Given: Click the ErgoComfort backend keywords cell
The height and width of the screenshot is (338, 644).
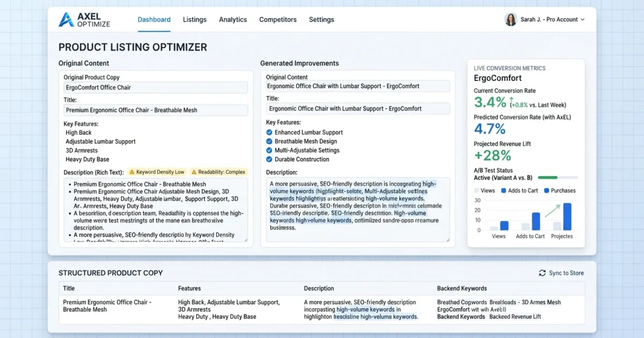Looking at the screenshot, I should pos(499,310).
